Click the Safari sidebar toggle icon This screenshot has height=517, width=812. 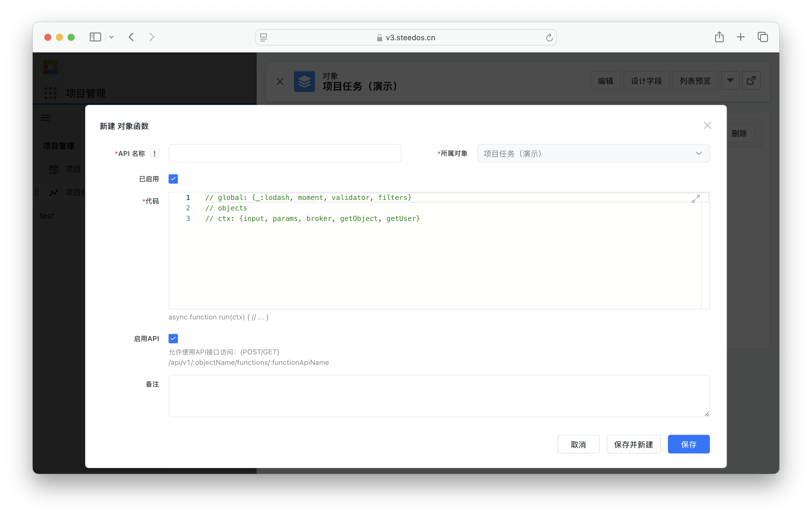click(x=95, y=37)
